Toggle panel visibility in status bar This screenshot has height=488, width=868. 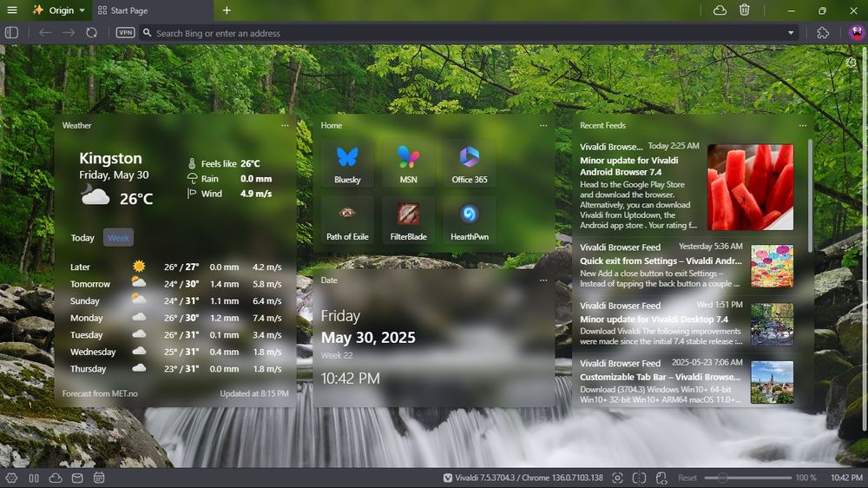[34, 478]
